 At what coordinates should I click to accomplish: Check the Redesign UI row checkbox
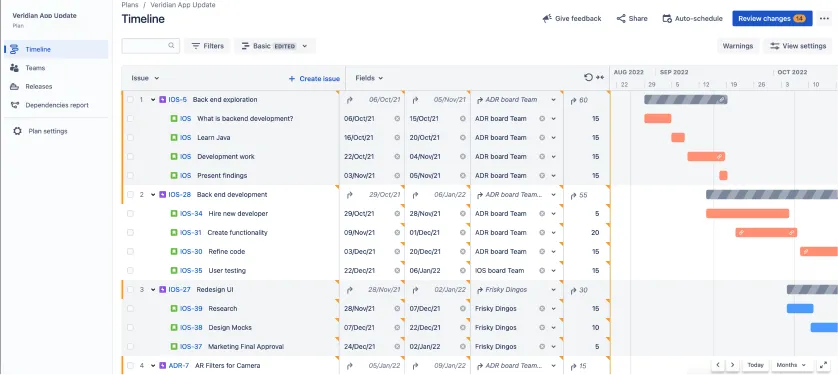click(x=130, y=290)
